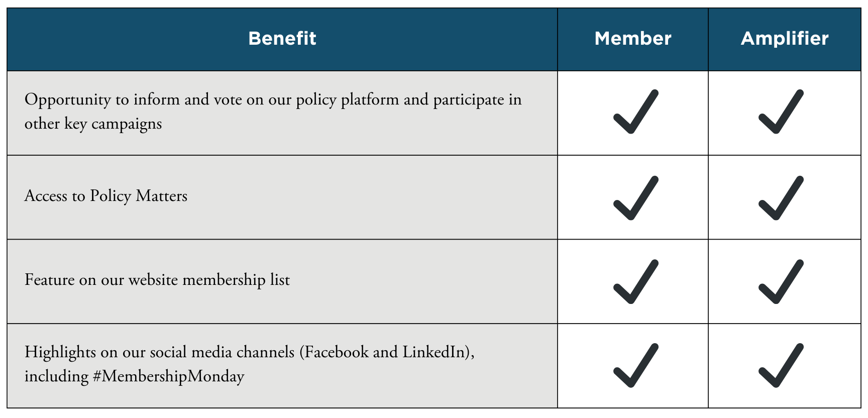Screen dimensions: 868x418
Task: Select the Amplifier column header
Action: coord(785,39)
